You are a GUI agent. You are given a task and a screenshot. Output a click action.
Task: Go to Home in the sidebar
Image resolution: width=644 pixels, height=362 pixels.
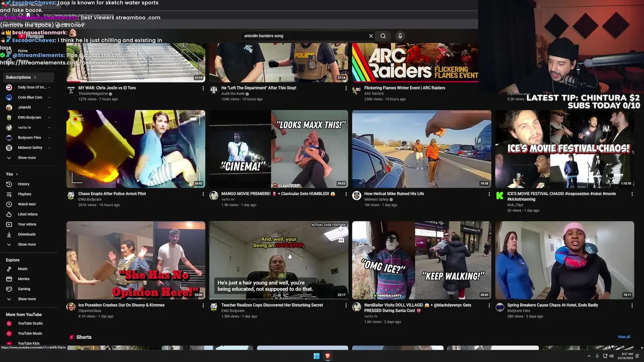(x=23, y=51)
